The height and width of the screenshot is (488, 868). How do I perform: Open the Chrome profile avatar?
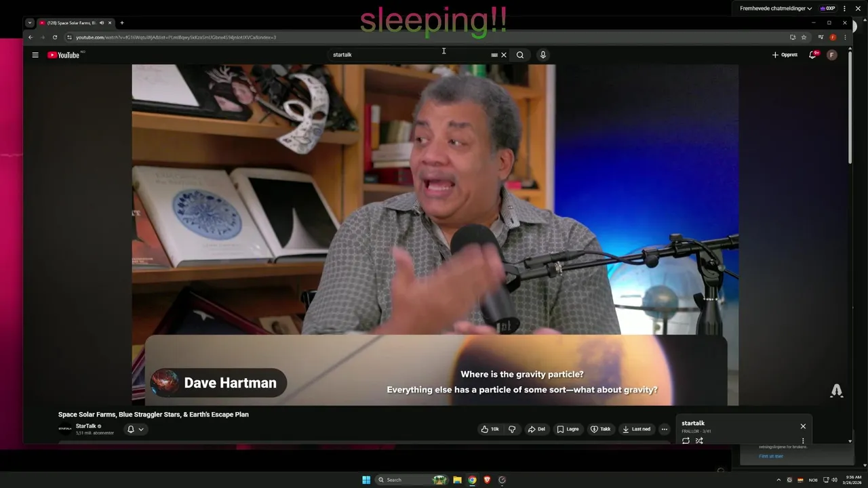(x=833, y=37)
